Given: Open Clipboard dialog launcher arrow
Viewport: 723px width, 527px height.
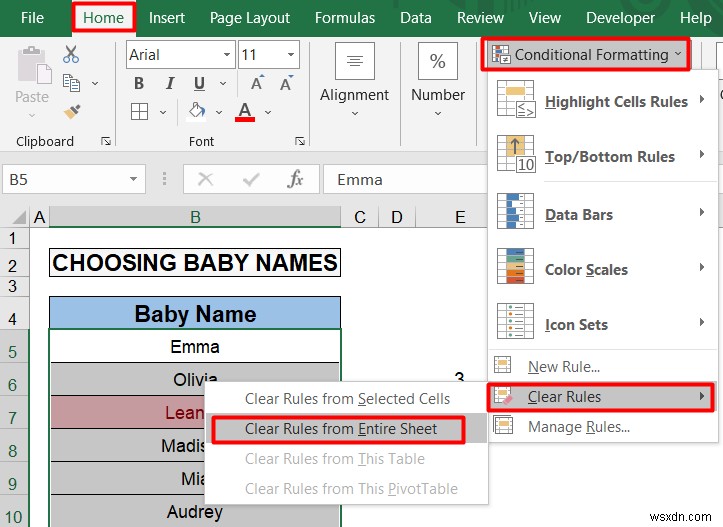Looking at the screenshot, I should click(106, 141).
